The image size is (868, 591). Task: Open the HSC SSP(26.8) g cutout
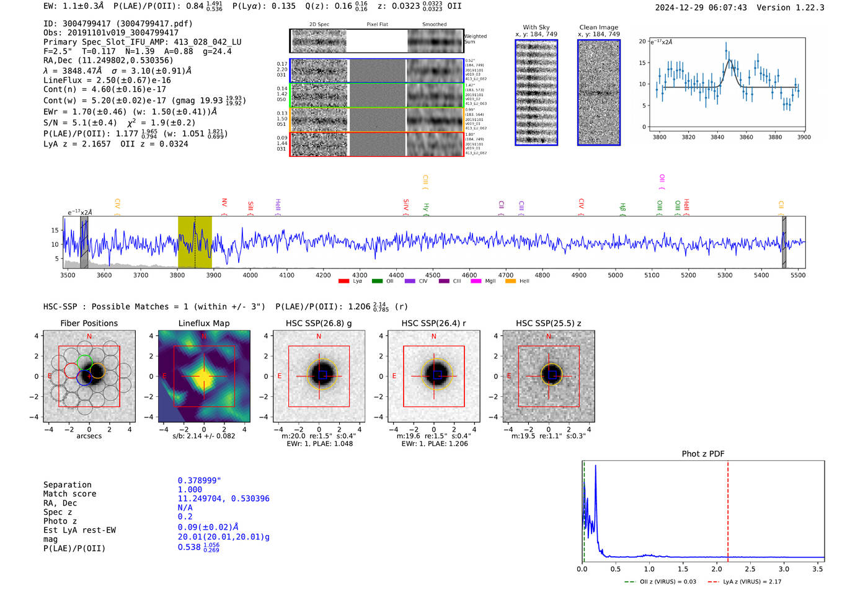coord(319,376)
